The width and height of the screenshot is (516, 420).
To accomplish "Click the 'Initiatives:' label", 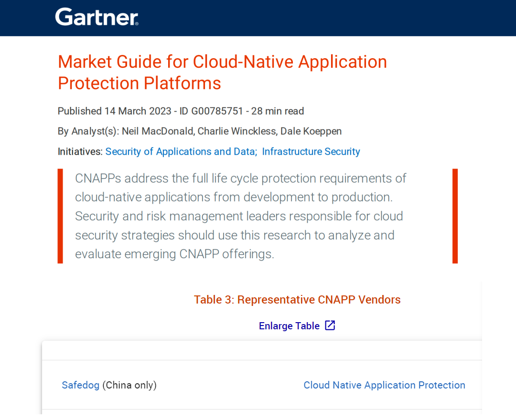I will point(80,151).
